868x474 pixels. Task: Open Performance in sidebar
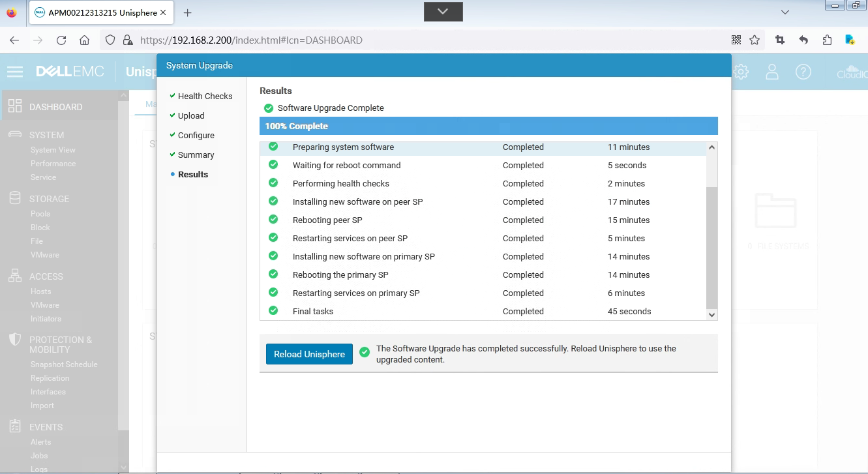[x=53, y=164]
